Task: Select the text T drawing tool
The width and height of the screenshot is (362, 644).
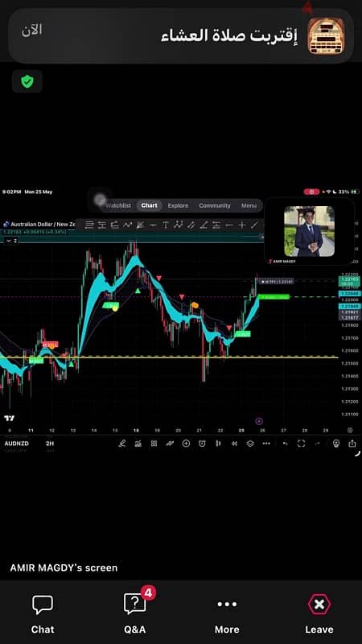Action: tap(166, 225)
